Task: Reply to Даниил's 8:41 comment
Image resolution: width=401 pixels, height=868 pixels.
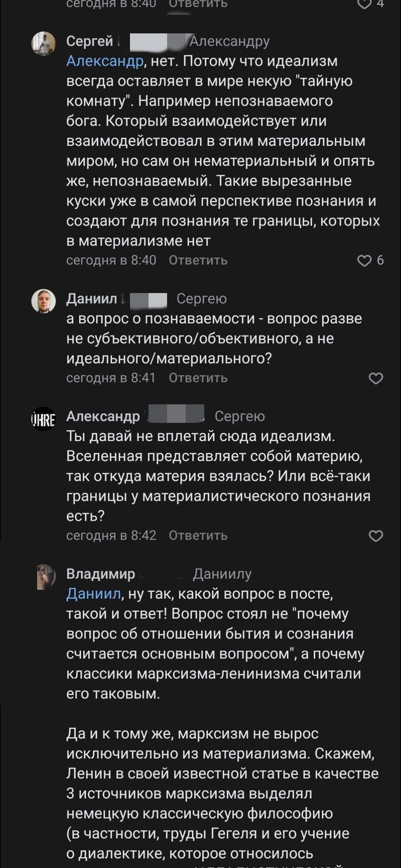Action: [198, 378]
